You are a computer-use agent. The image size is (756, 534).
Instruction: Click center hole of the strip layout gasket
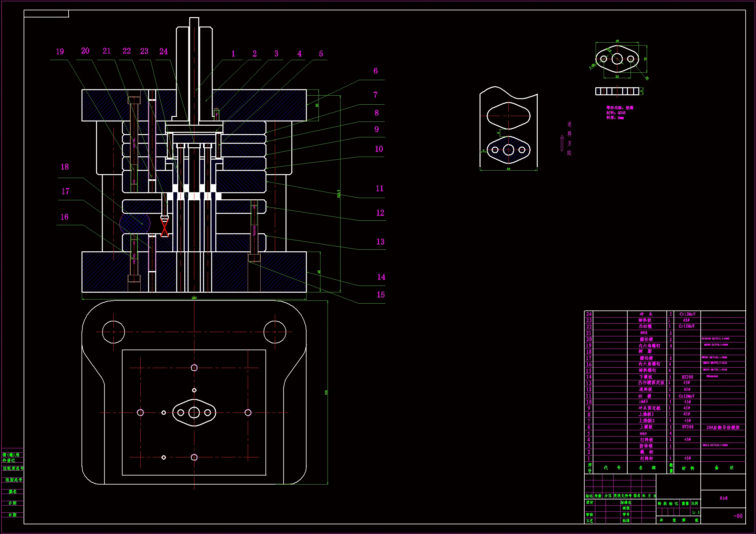[508, 150]
